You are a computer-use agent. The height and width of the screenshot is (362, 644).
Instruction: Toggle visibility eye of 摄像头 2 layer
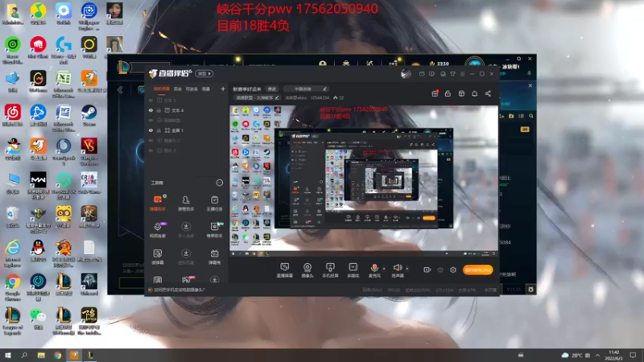click(x=151, y=140)
